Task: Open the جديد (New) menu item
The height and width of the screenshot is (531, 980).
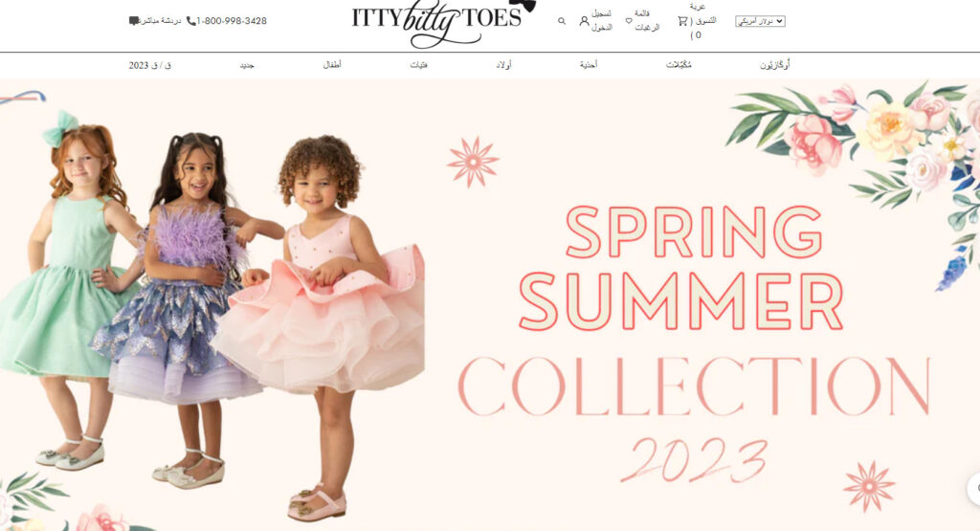Action: tap(247, 65)
